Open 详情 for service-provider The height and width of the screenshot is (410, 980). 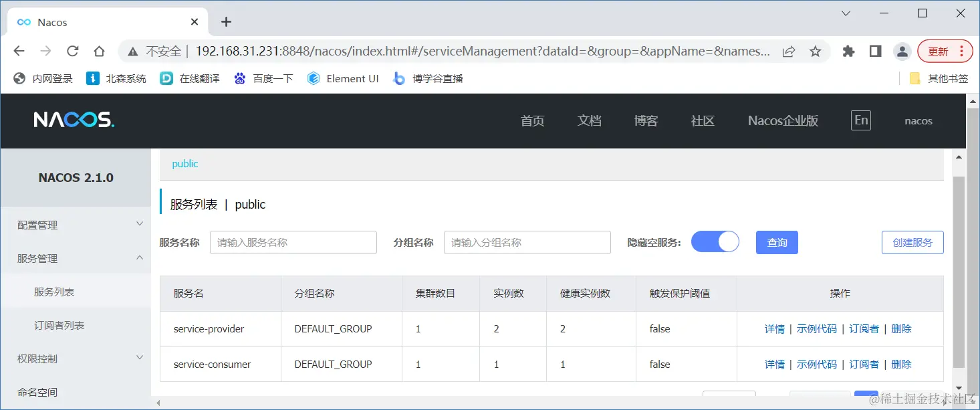[774, 329]
